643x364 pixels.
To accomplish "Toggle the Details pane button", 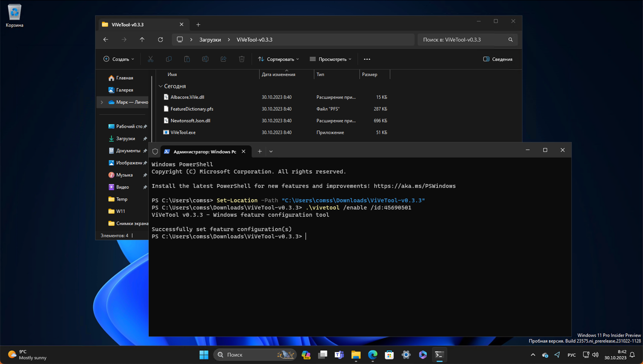I will coord(498,59).
